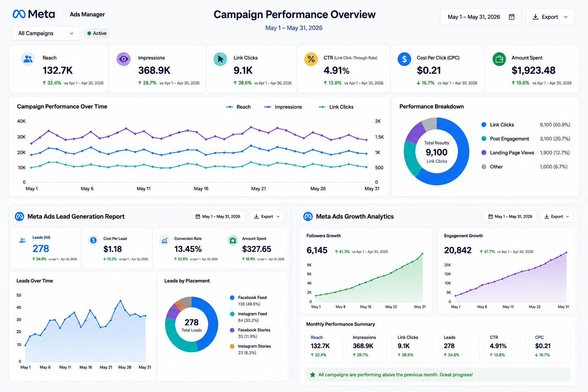Viewport: 588px width, 392px height.
Task: Click the Meta infinity logo
Action: click(19, 14)
